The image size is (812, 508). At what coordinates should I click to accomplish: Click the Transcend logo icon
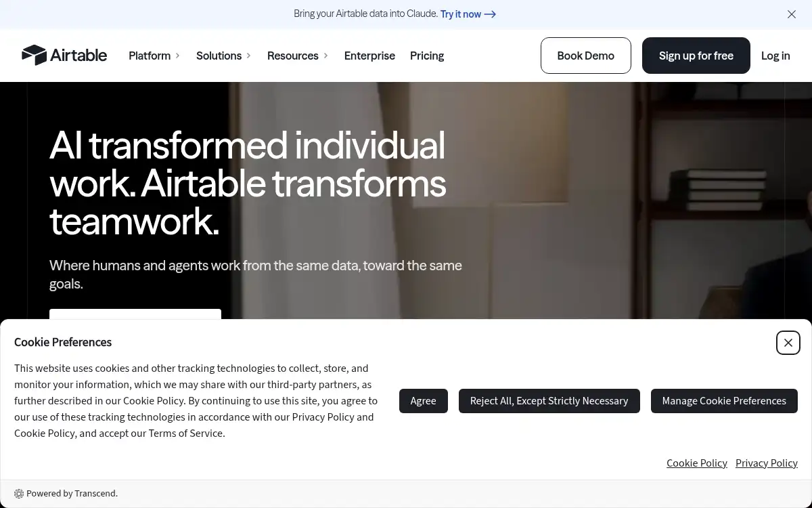click(x=19, y=494)
